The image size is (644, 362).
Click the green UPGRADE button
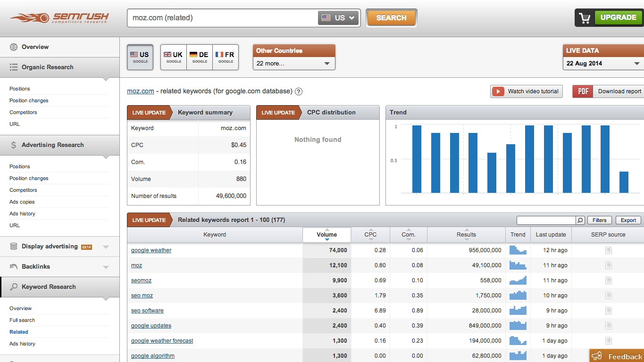coord(619,17)
